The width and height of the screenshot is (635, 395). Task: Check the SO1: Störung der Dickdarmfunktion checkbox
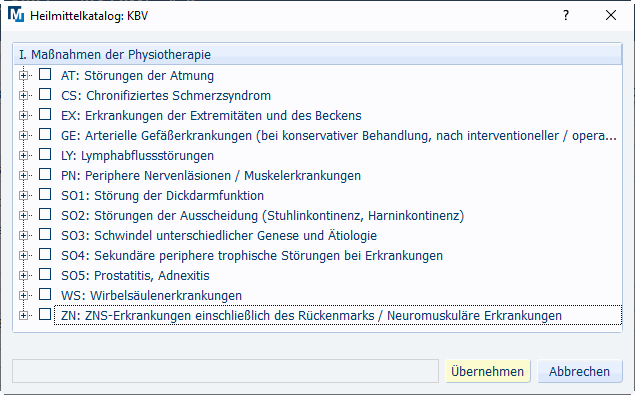(45, 194)
